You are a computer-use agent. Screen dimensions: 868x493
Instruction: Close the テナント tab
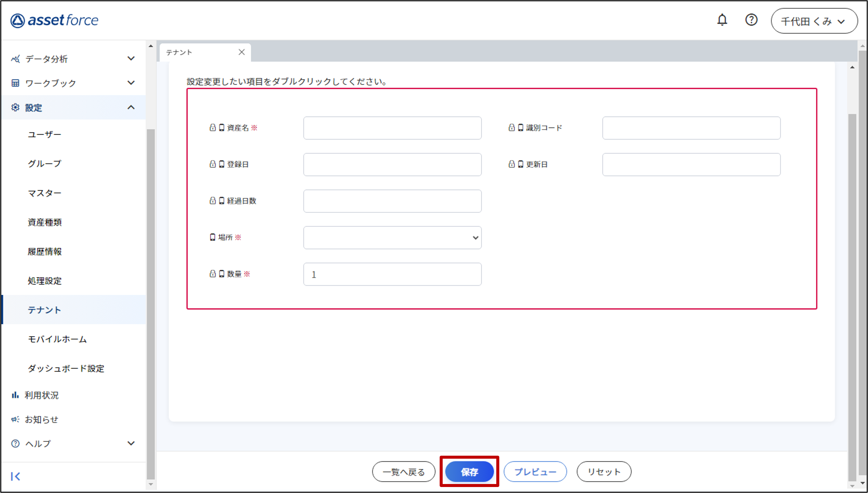(x=241, y=52)
